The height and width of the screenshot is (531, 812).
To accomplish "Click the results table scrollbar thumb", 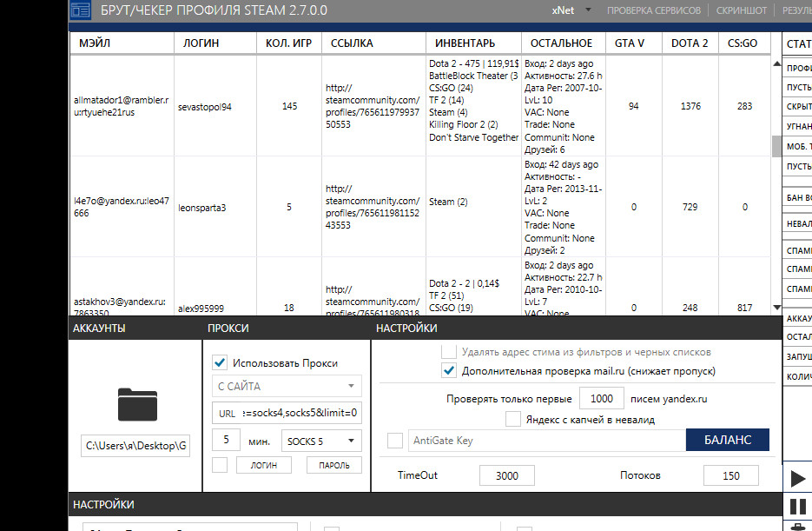I will coord(776,146).
